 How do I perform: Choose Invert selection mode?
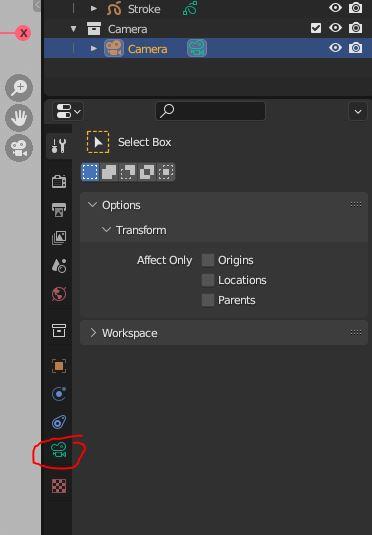pos(147,172)
